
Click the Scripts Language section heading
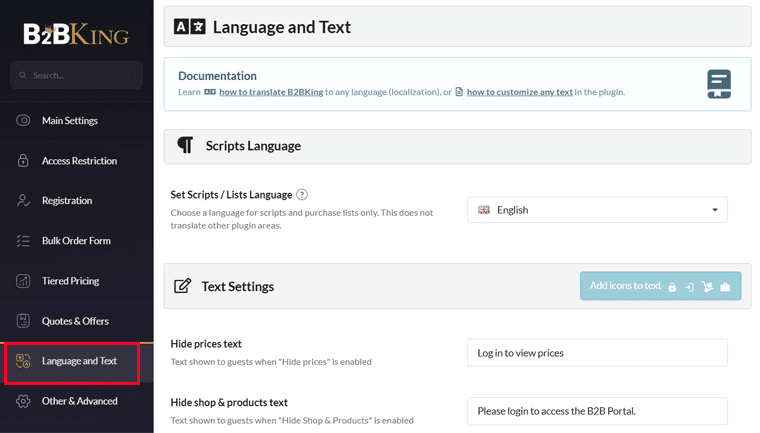click(253, 145)
